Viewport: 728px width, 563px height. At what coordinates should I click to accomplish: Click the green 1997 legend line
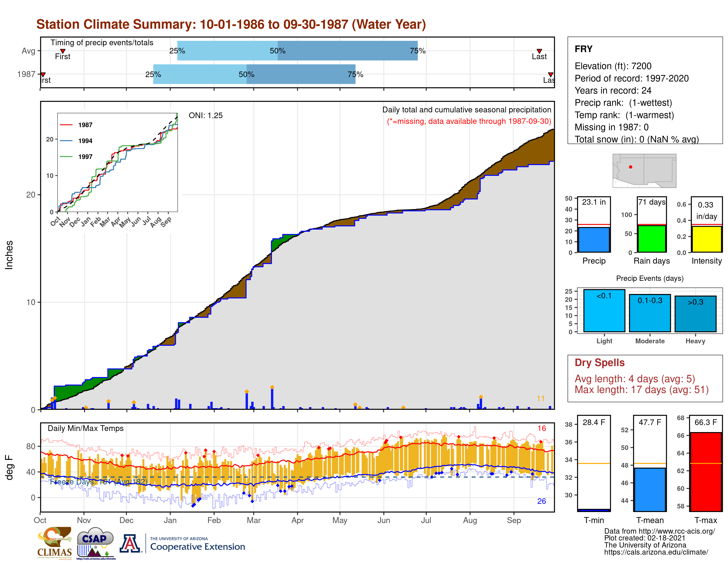(x=66, y=157)
